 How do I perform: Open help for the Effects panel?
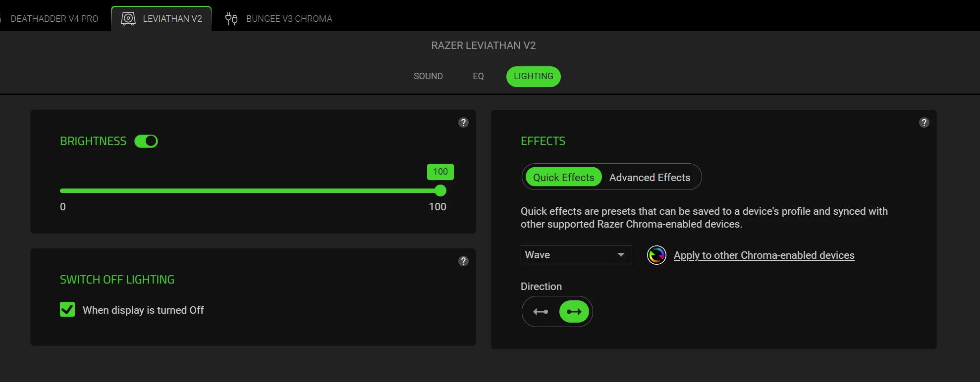[x=924, y=123]
